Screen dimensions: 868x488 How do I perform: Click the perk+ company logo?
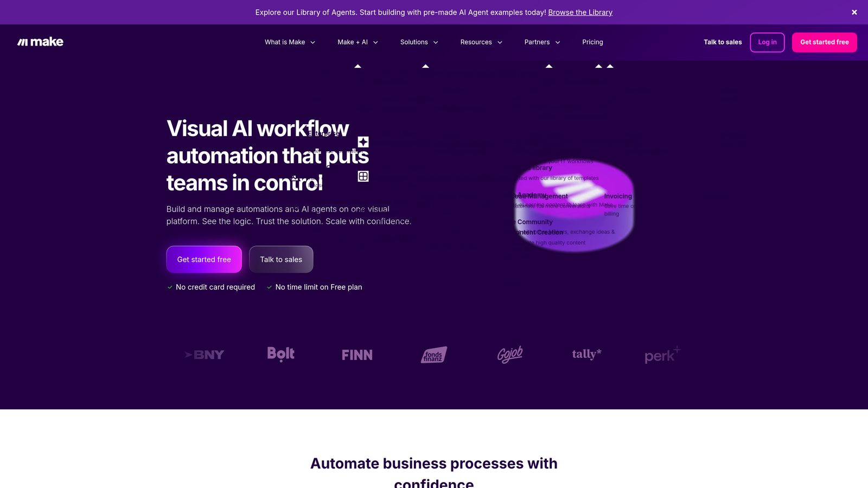click(x=662, y=355)
